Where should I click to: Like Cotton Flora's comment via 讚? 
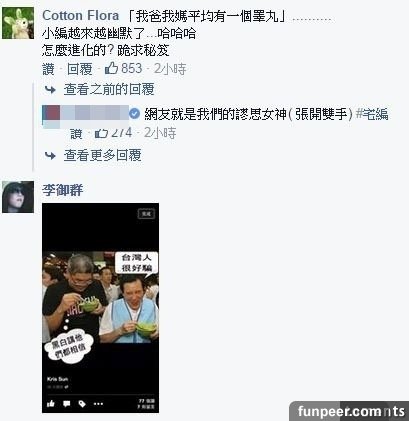tap(48, 69)
